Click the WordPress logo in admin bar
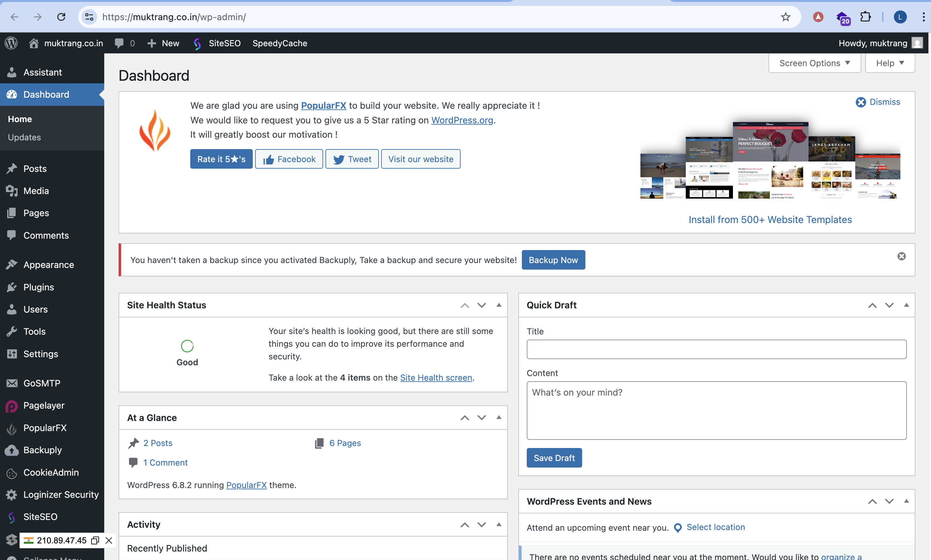The height and width of the screenshot is (560, 931). pyautogui.click(x=11, y=43)
